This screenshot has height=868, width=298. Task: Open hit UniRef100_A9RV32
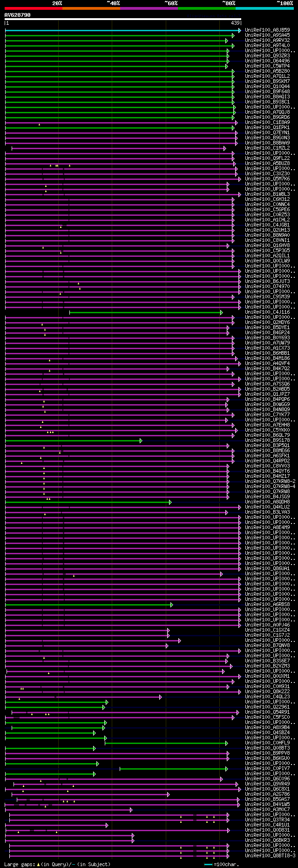(267, 41)
